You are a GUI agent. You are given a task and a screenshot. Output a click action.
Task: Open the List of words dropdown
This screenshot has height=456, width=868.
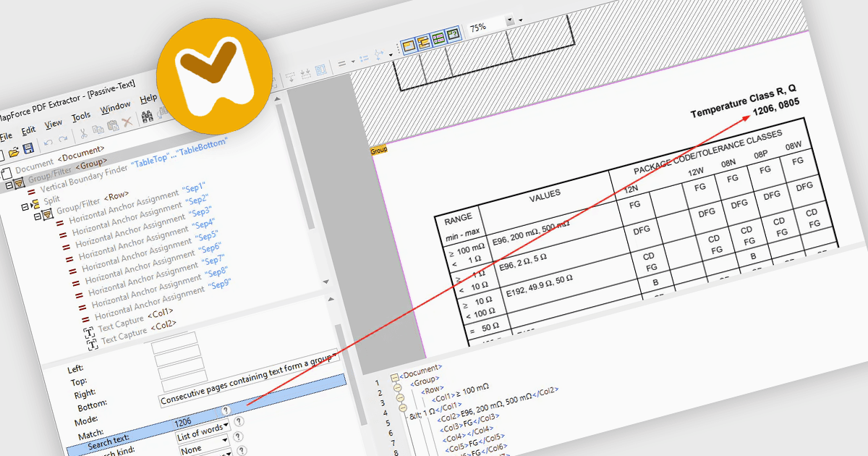point(203,432)
